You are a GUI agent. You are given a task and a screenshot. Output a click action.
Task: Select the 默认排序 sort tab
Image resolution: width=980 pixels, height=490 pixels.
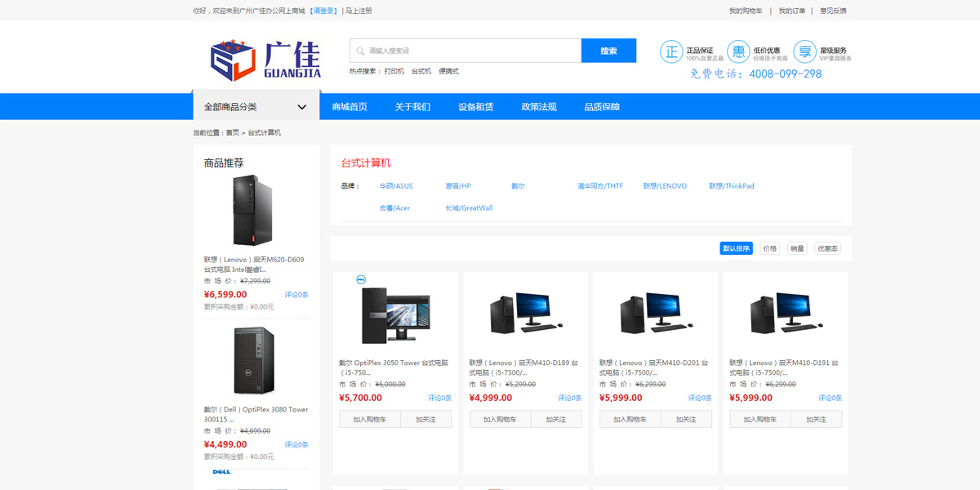click(736, 248)
